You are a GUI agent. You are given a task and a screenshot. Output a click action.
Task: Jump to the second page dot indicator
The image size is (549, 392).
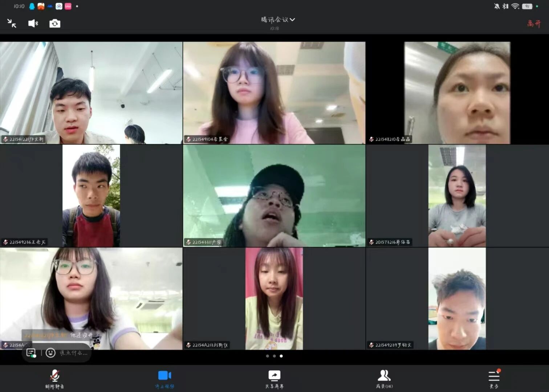coord(274,356)
